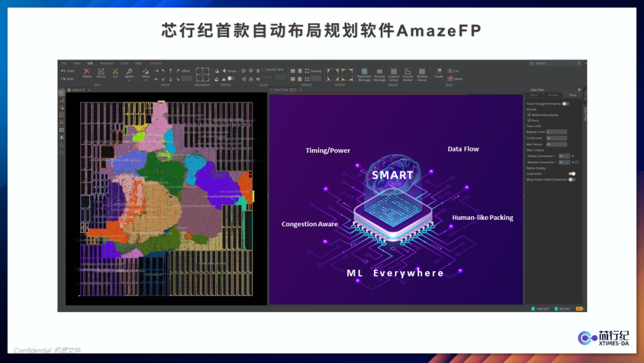
Task: Click the Spacing spread icon
Action: [307, 70]
